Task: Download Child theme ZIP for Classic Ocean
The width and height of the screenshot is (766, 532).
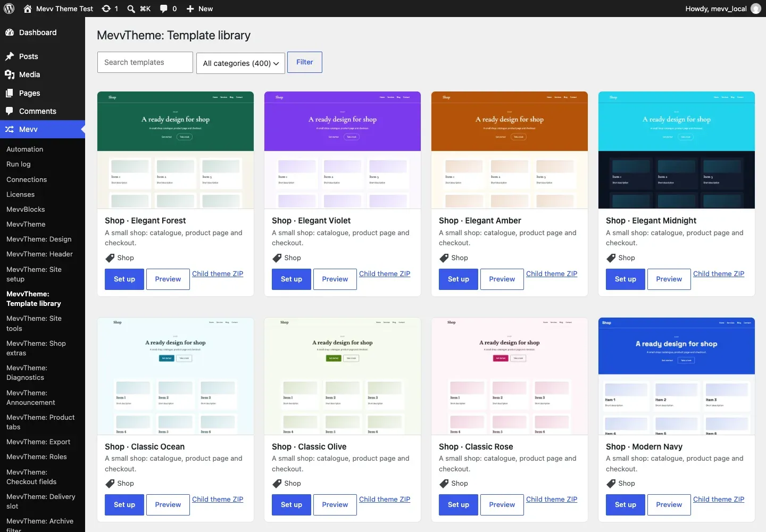Action: click(x=218, y=500)
